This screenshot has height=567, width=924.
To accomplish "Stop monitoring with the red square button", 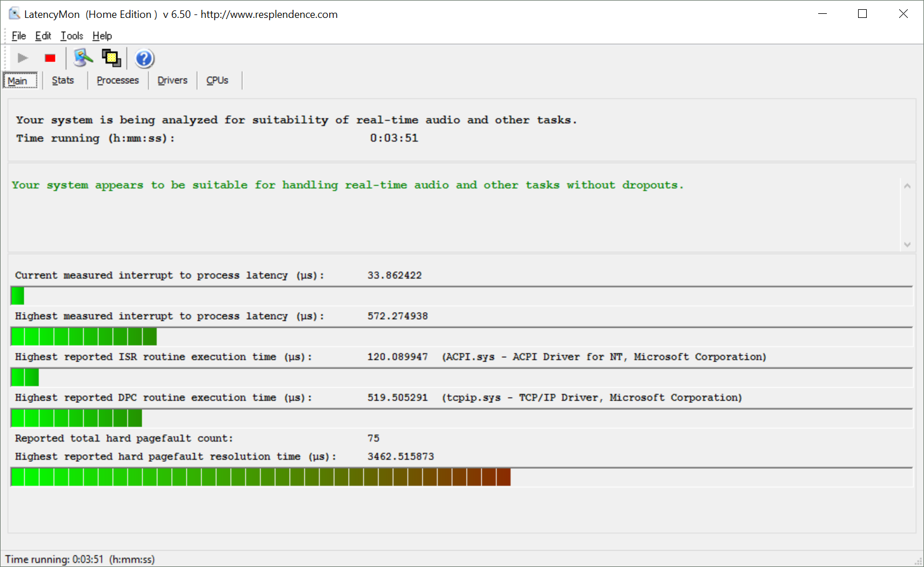I will 50,58.
